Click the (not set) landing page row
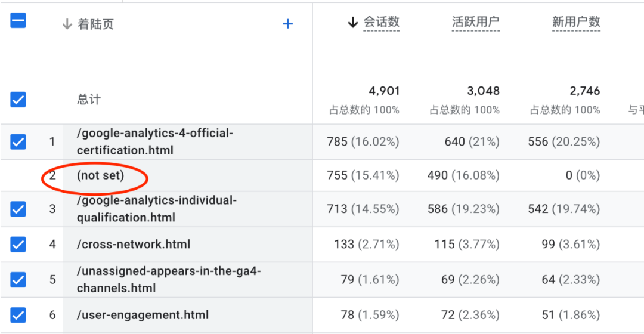Viewport: 644px width, 334px height. pyautogui.click(x=100, y=175)
